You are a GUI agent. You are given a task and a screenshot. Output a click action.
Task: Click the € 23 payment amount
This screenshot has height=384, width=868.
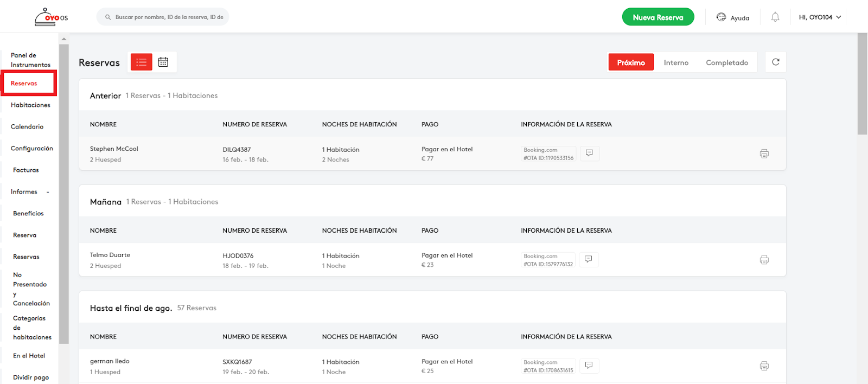[427, 265]
